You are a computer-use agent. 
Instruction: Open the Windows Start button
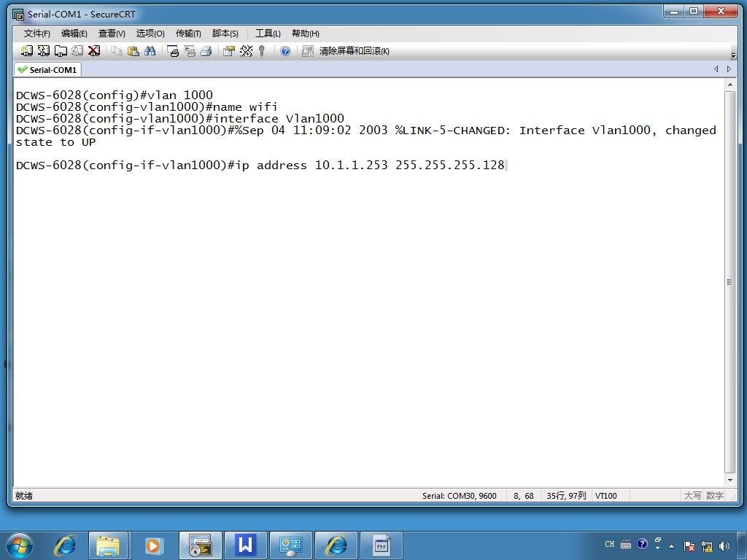click(19, 545)
